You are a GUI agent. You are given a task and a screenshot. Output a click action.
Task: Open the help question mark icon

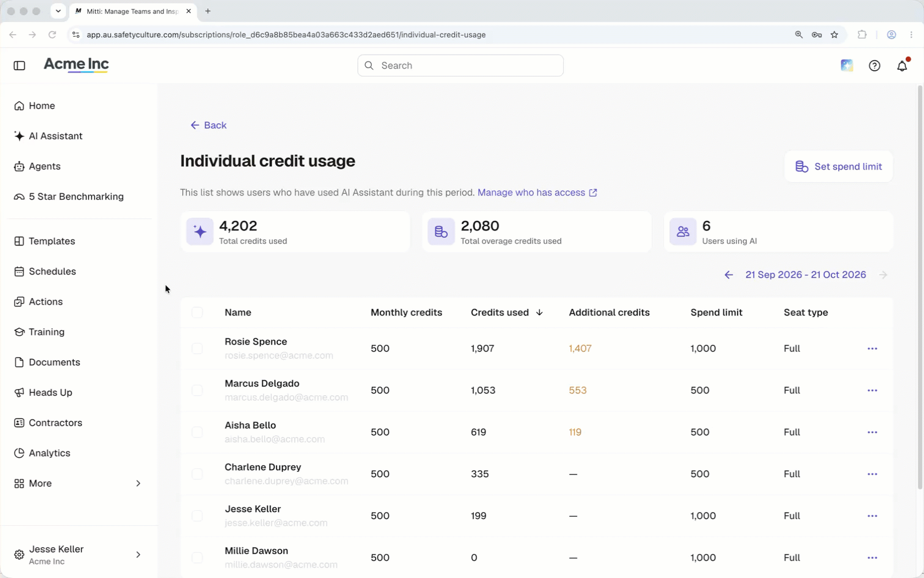point(875,66)
